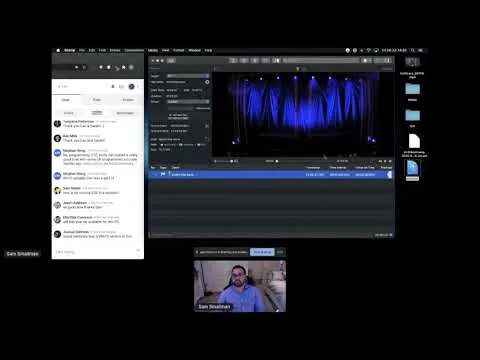This screenshot has width=480, height=360.
Task: Open the Apple menu
Action: pos(58,50)
